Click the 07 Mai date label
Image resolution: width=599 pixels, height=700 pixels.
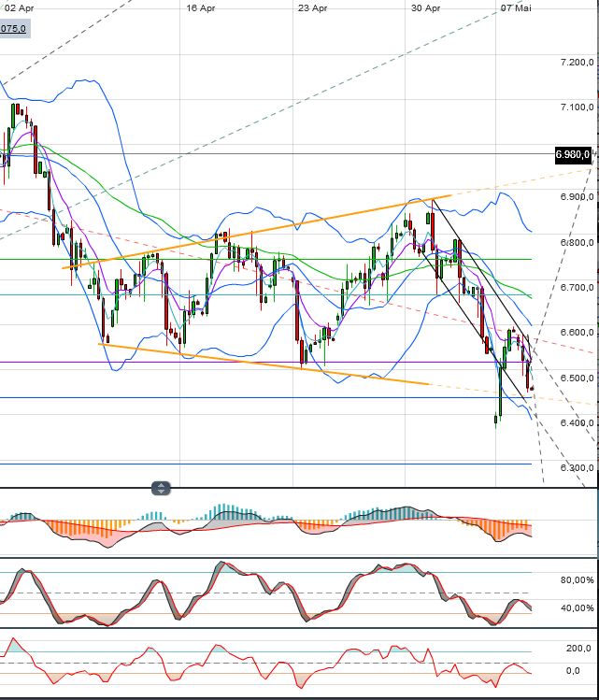click(516, 8)
